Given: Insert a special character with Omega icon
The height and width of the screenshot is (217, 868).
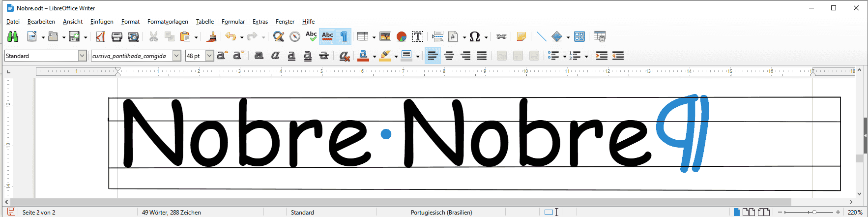Looking at the screenshot, I should [x=474, y=36].
